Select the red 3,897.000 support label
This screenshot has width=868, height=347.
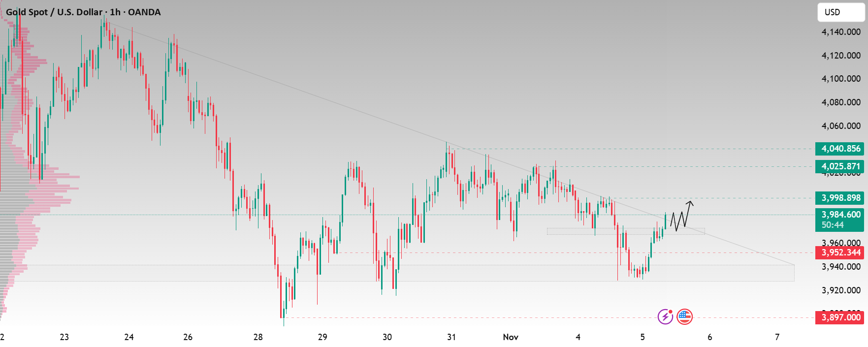click(840, 317)
